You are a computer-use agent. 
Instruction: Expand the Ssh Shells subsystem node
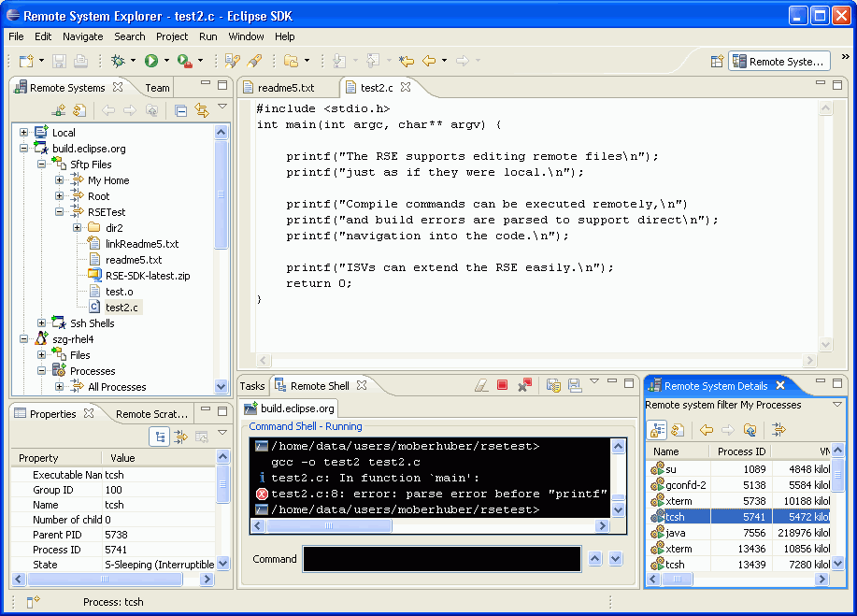coord(41,323)
